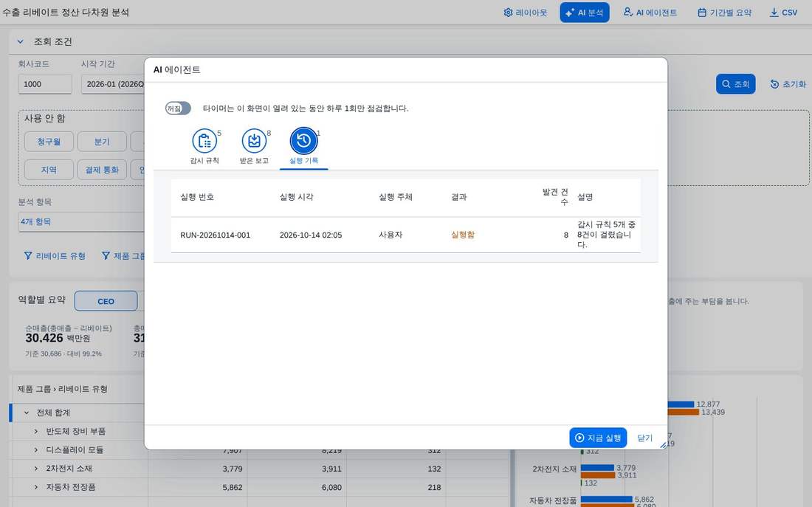Click the 실행 시각 column header

pyautogui.click(x=296, y=197)
